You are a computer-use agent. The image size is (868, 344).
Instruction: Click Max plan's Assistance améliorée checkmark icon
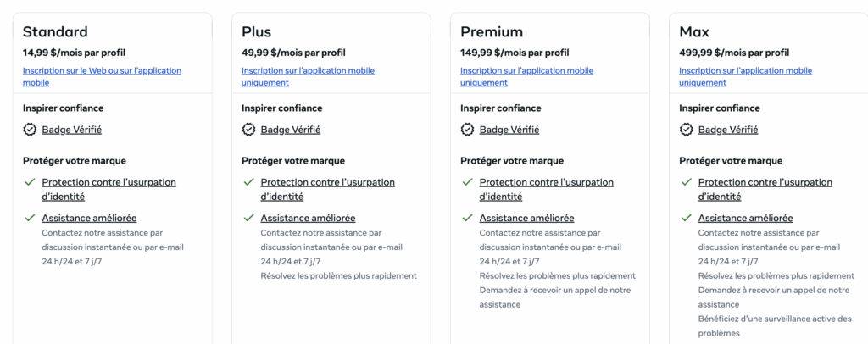click(x=686, y=218)
